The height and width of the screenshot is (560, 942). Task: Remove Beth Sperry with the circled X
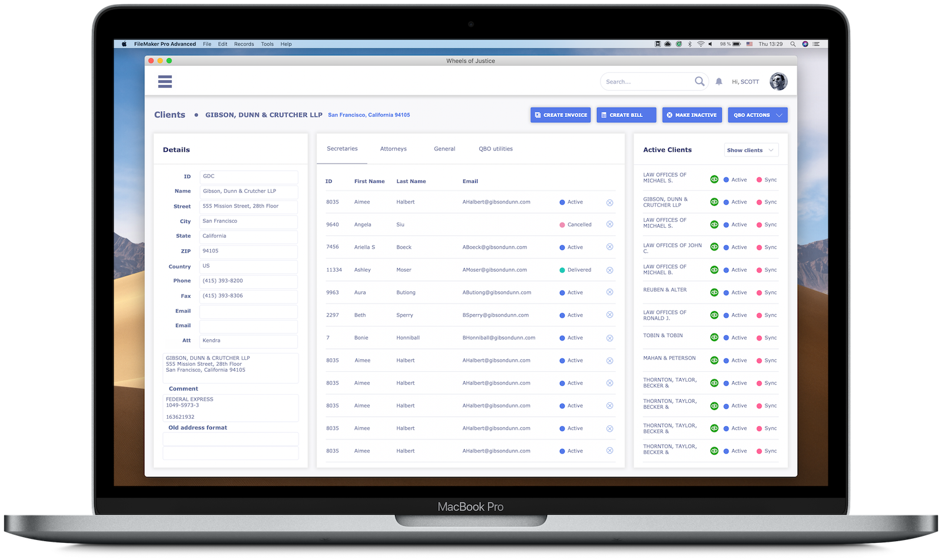610,315
